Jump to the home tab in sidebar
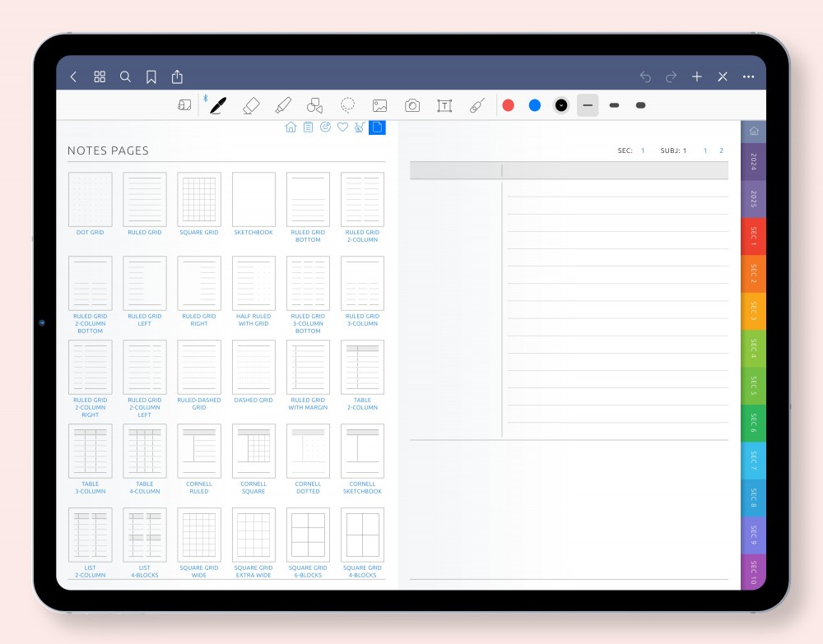823x644 pixels. click(x=754, y=131)
